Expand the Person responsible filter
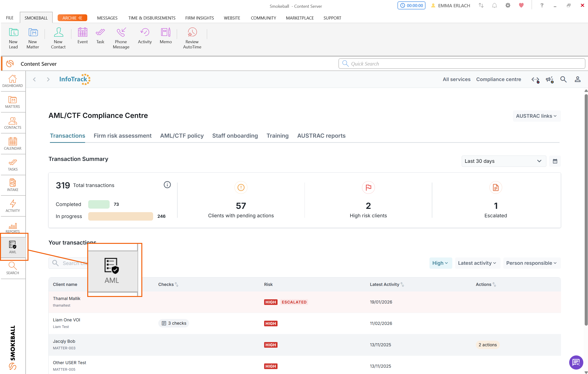The width and height of the screenshot is (588, 374). tap(531, 263)
